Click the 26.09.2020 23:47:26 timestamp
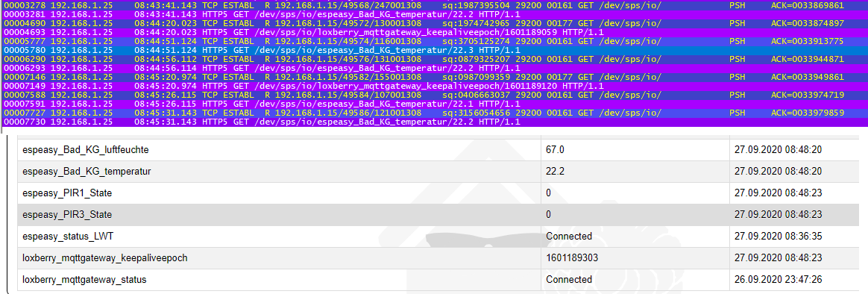Image resolution: width=868 pixels, height=294 pixels. coord(779,280)
